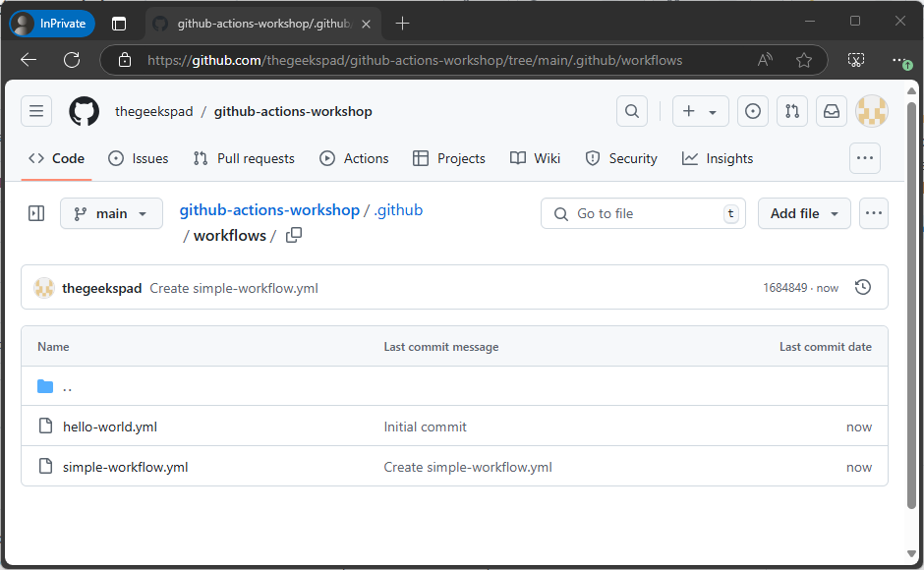924x570 pixels.
Task: Open thegeekspad owner link in header
Action: point(153,111)
